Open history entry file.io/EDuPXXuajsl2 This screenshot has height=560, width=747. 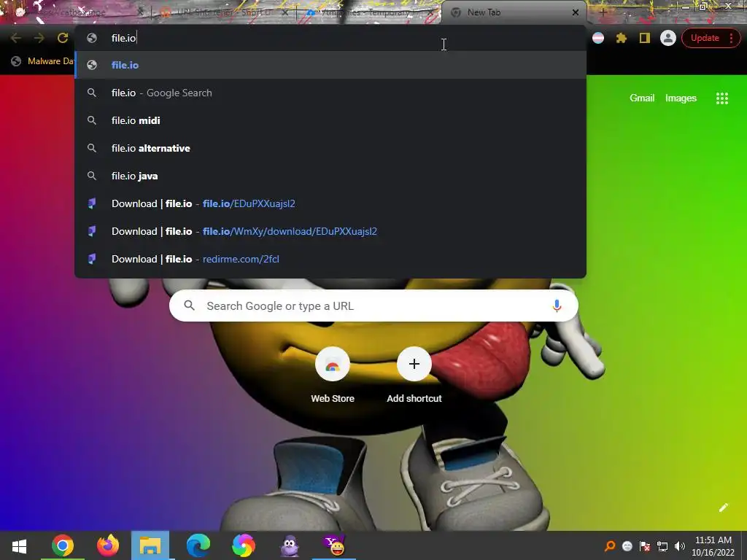coord(330,204)
